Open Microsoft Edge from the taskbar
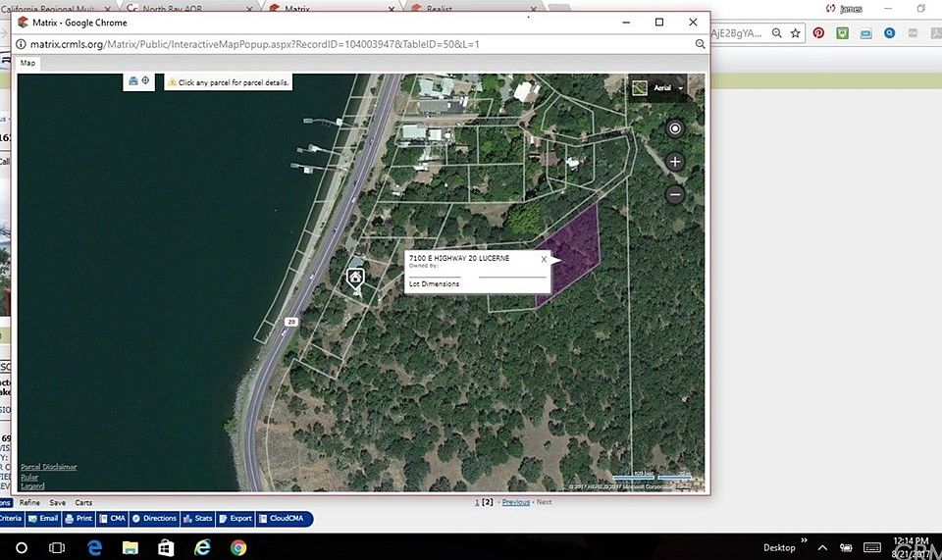Screen dimensions: 942x560 pos(94,547)
